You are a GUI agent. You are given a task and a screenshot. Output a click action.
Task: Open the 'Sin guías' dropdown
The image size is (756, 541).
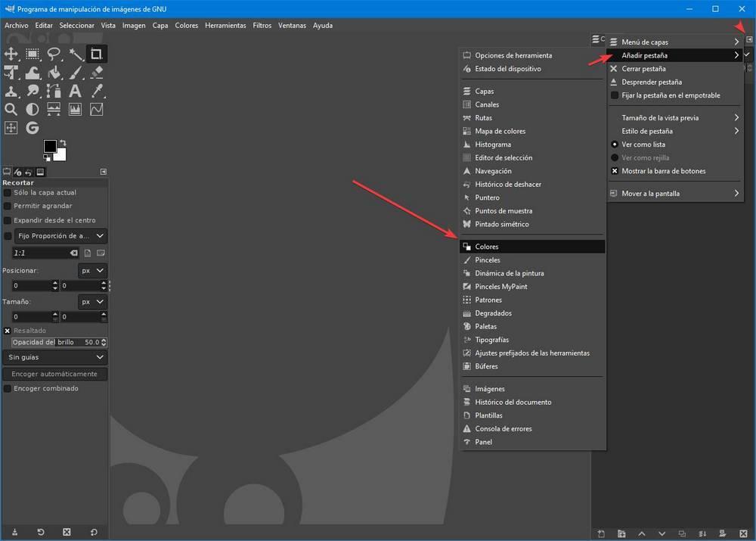pos(55,357)
